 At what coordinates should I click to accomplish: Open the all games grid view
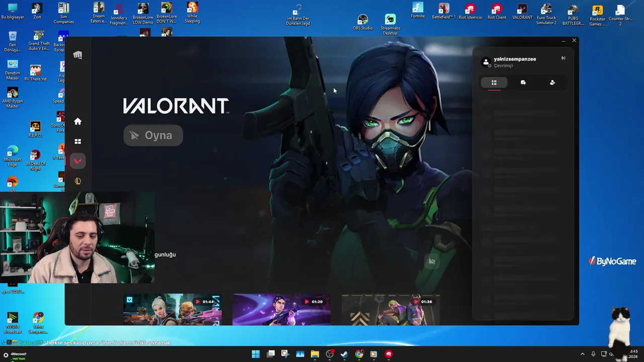point(77,141)
